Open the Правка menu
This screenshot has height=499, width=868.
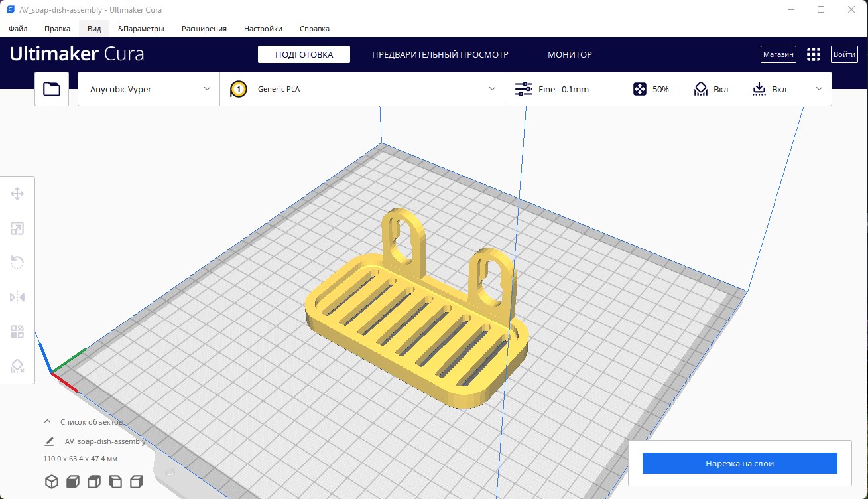(57, 29)
